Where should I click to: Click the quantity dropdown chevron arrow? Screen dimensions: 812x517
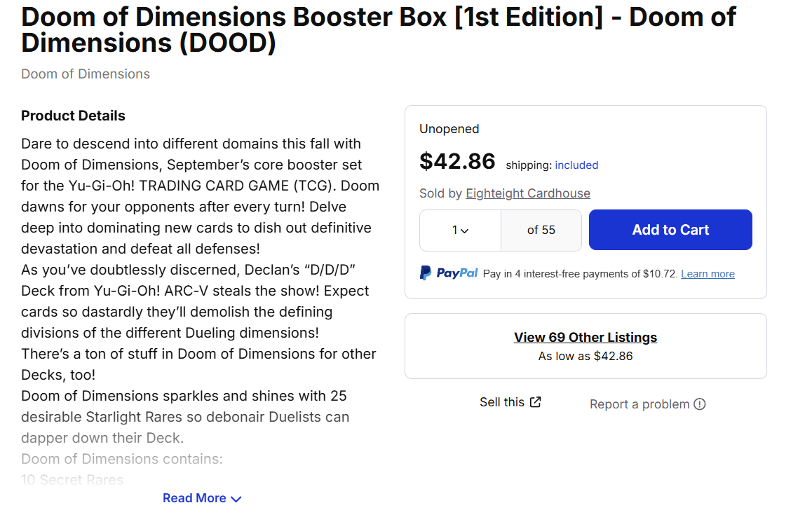point(465,230)
